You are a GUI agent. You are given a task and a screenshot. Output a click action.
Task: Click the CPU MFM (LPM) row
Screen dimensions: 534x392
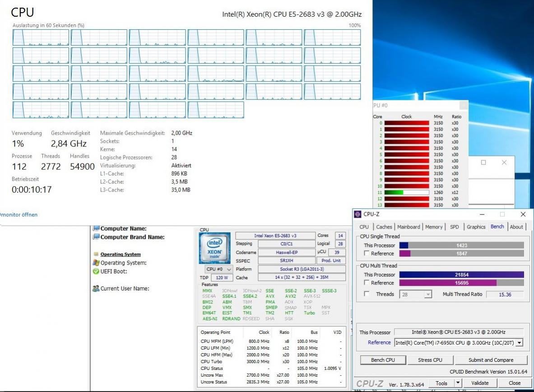pos(271,341)
